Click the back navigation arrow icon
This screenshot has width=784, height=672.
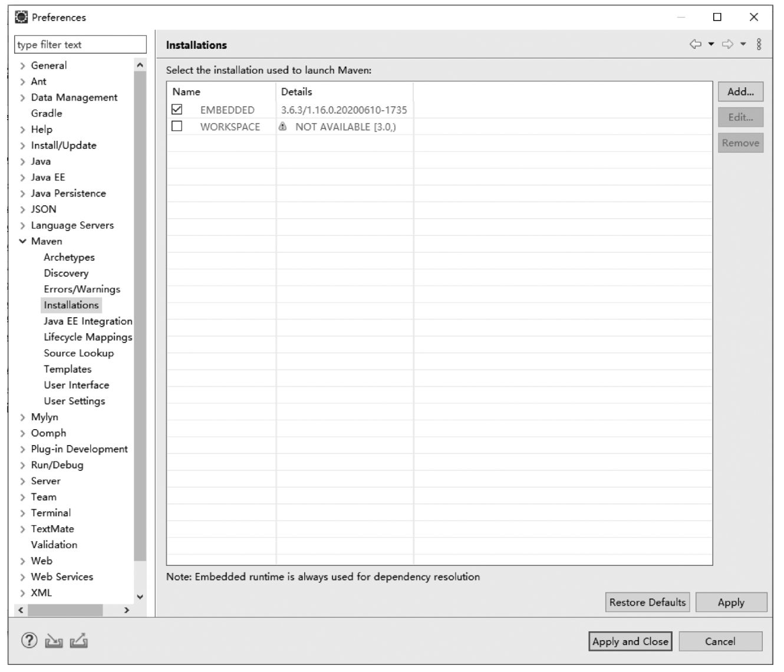(x=696, y=44)
